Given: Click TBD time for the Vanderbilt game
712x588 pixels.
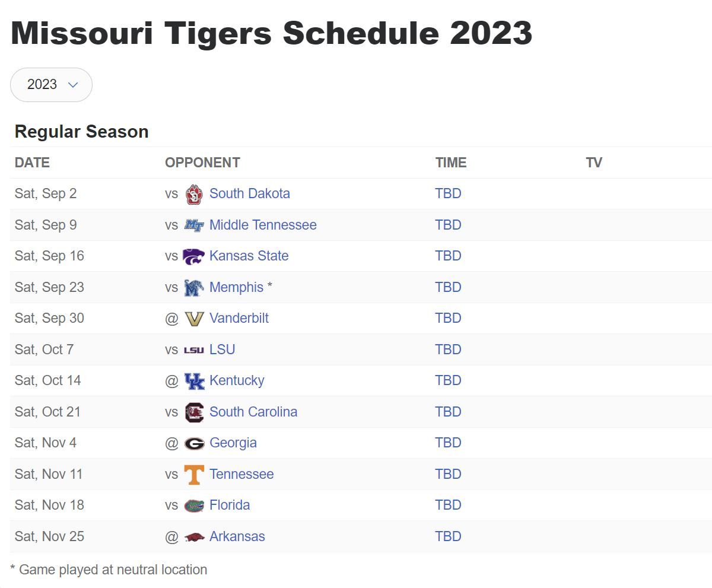Looking at the screenshot, I should click(448, 319).
